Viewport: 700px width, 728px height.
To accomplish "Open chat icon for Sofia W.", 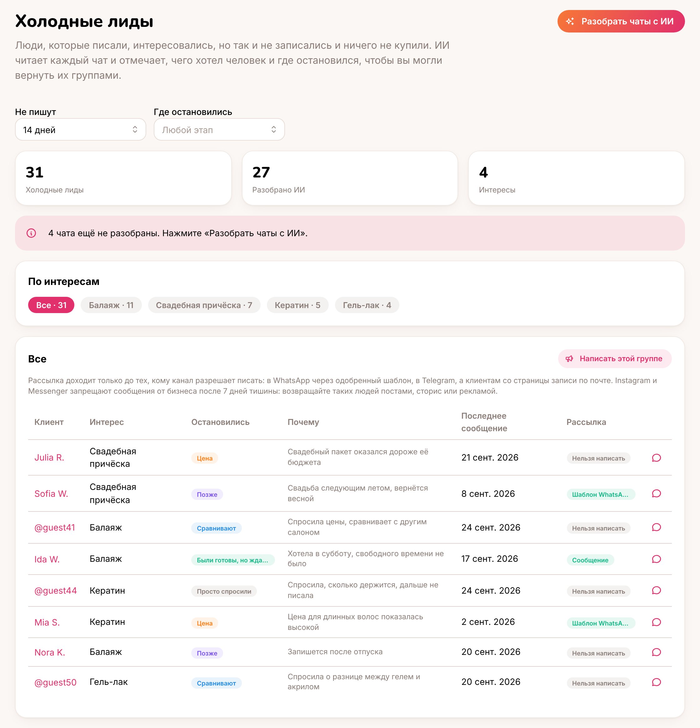I will pyautogui.click(x=656, y=493).
